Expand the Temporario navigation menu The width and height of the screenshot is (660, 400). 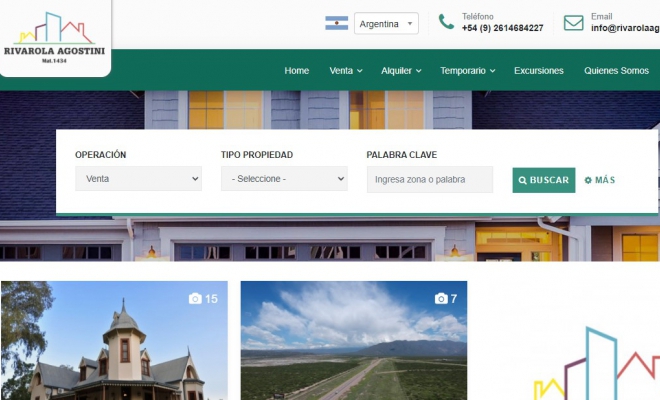[x=468, y=71]
